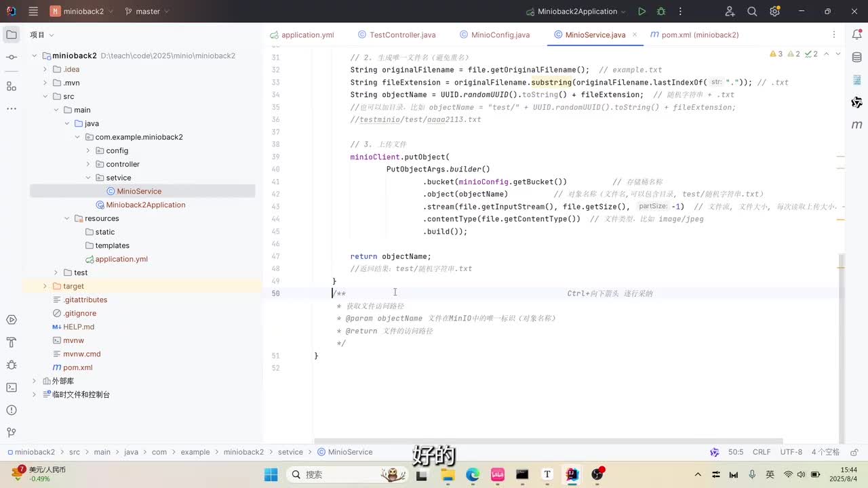The width and height of the screenshot is (868, 488).
Task: Show more tool windows ellipsis
Action: point(11,108)
